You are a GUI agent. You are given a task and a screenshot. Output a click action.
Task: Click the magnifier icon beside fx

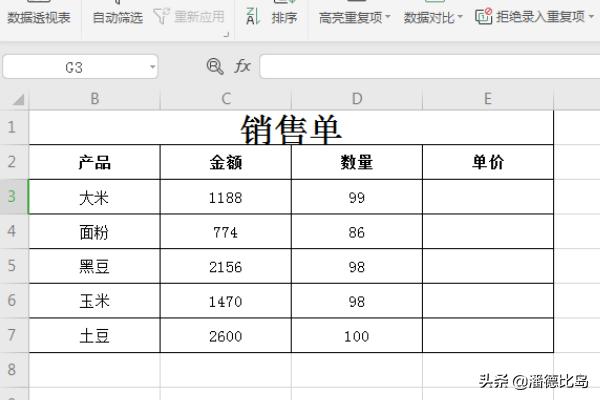214,66
